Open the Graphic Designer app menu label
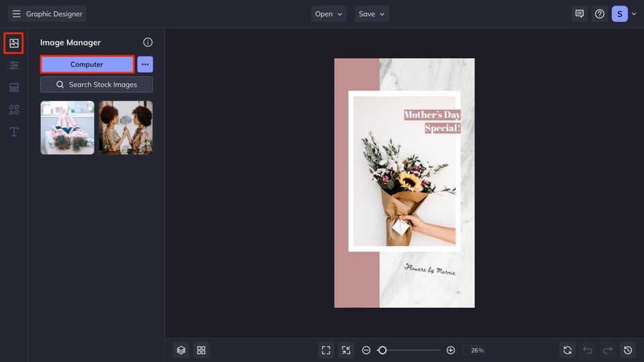The image size is (644, 362). tap(54, 14)
